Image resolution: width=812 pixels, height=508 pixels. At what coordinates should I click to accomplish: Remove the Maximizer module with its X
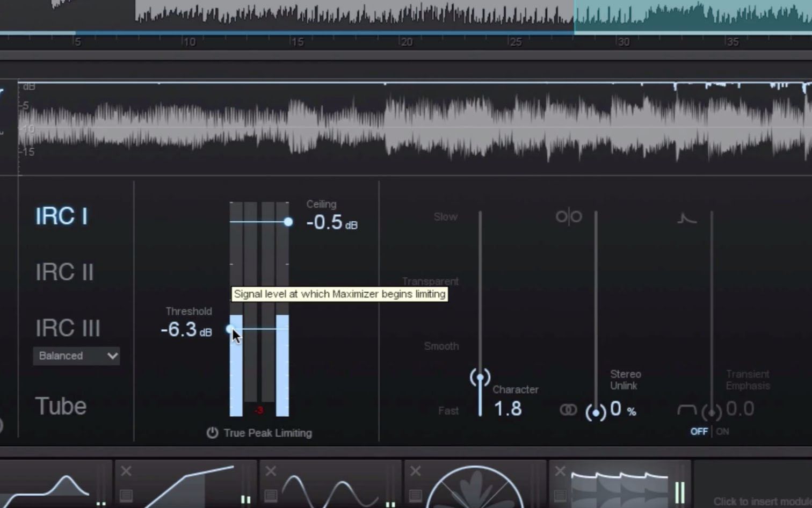(x=560, y=471)
